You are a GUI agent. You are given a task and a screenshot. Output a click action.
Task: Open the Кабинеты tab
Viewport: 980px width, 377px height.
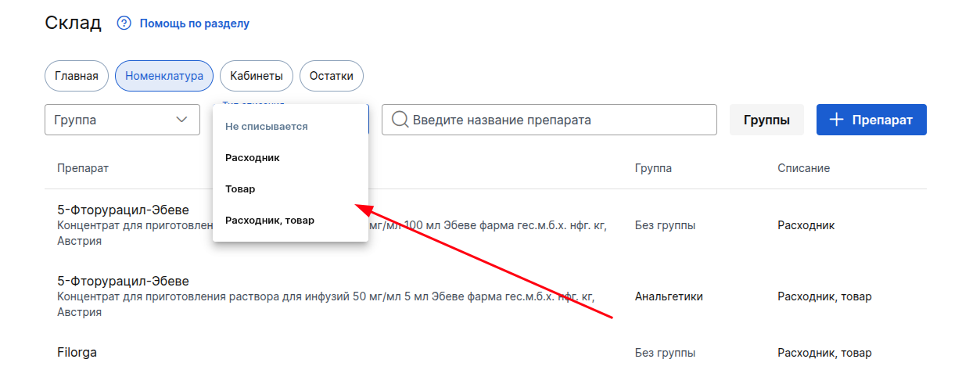257,76
